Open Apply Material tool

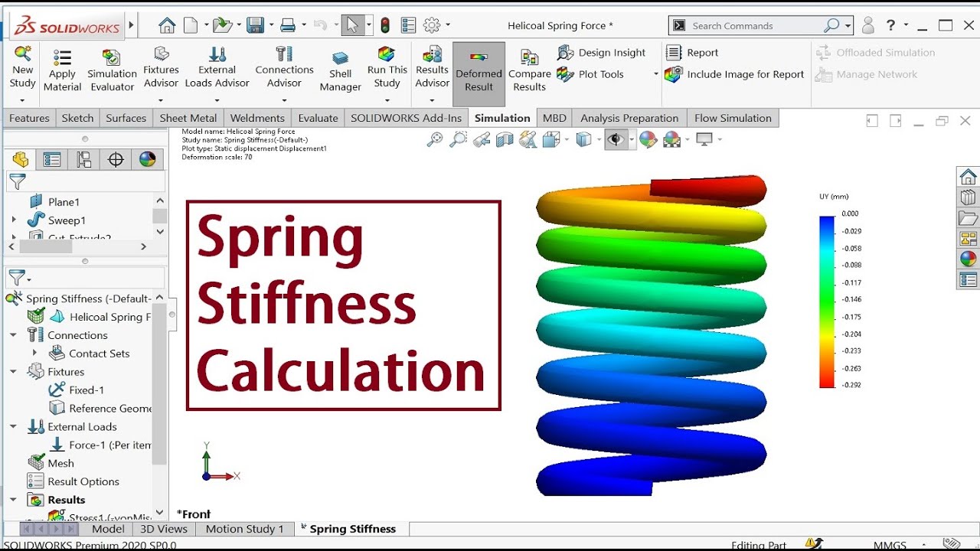coord(62,71)
